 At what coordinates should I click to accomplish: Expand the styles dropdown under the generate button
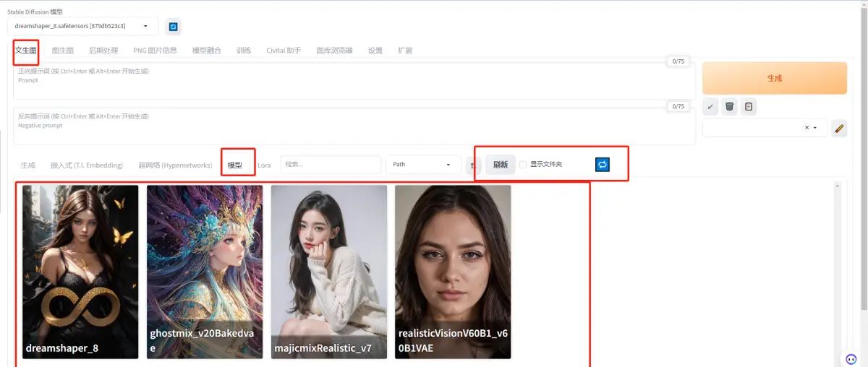(816, 128)
